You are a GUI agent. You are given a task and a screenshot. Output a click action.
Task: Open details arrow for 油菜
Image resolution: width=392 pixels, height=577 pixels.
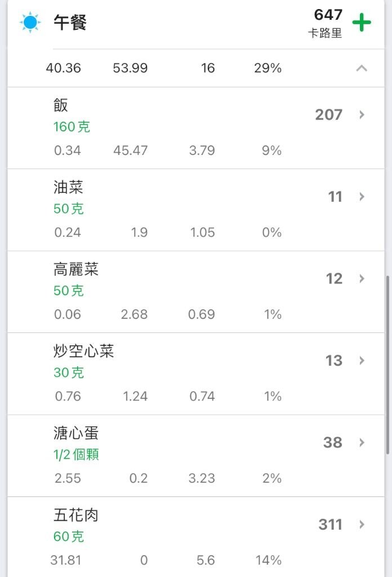coord(362,197)
